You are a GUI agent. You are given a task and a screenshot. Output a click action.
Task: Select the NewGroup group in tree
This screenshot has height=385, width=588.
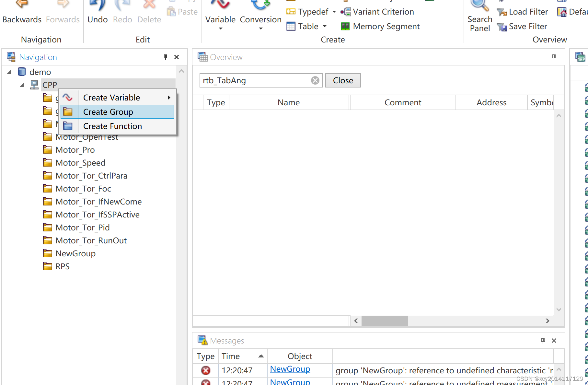coord(75,253)
